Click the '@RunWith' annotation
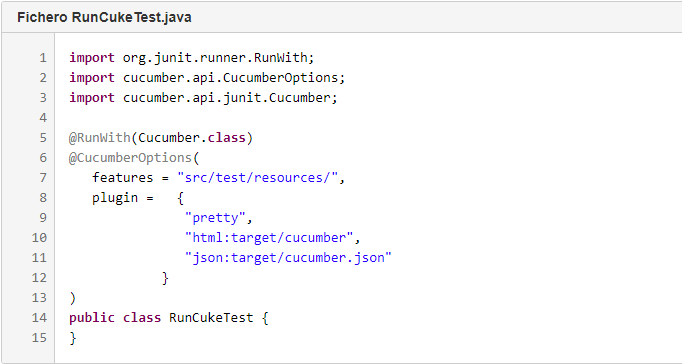The width and height of the screenshot is (682, 364). 100,137
